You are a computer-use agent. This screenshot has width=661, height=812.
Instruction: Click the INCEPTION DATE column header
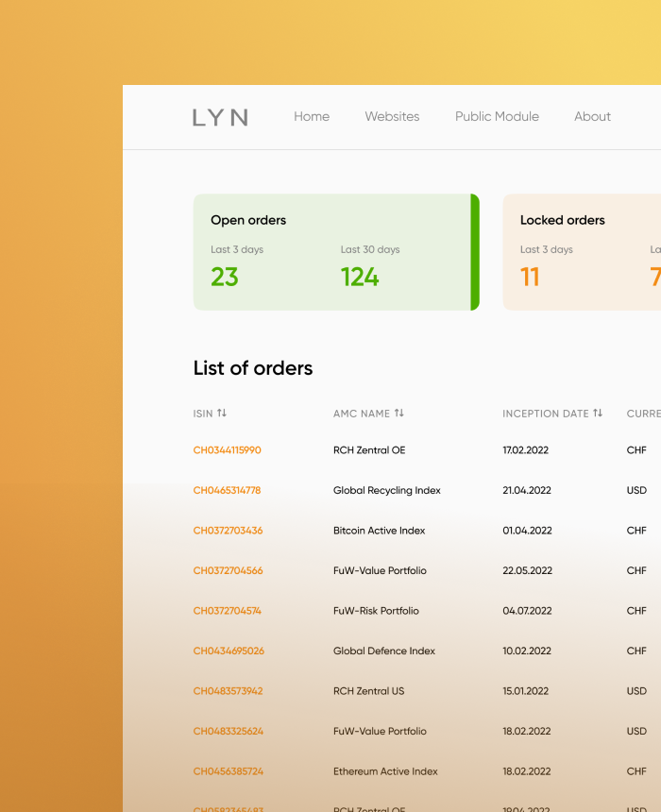pos(546,414)
